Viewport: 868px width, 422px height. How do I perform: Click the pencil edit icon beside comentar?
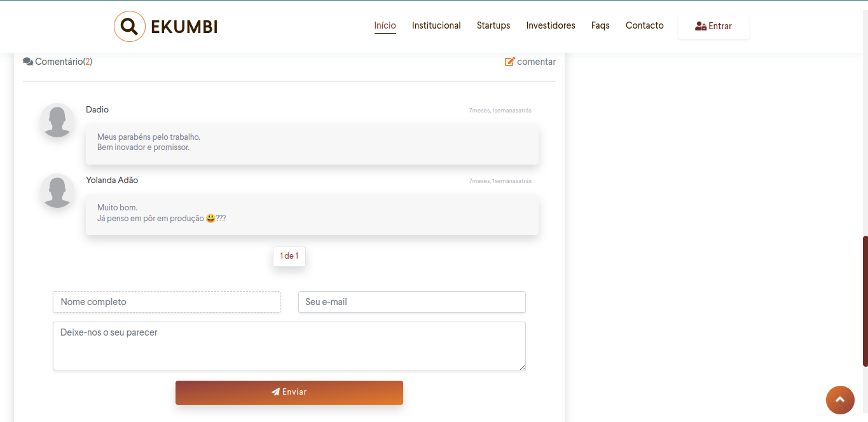tap(509, 62)
